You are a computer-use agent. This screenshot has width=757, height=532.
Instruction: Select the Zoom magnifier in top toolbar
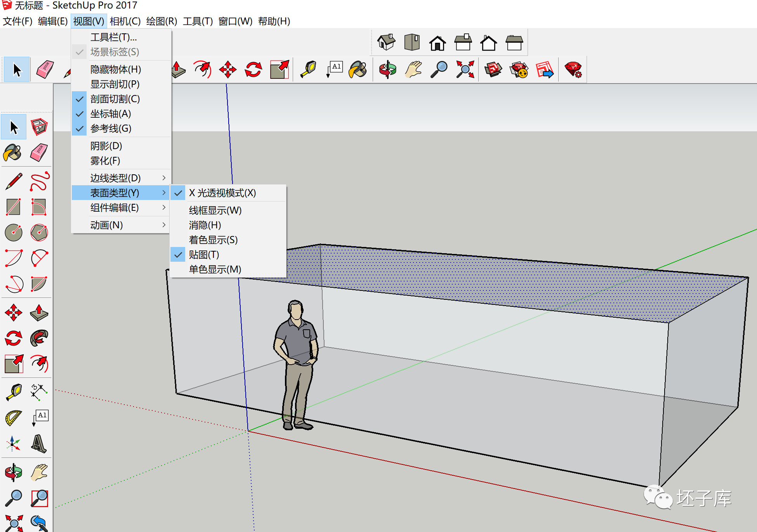click(439, 70)
